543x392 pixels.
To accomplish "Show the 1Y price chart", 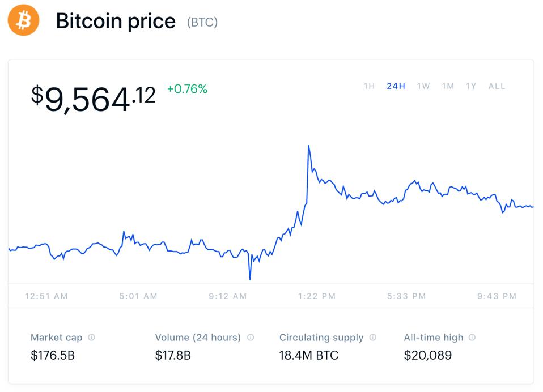I will click(471, 86).
